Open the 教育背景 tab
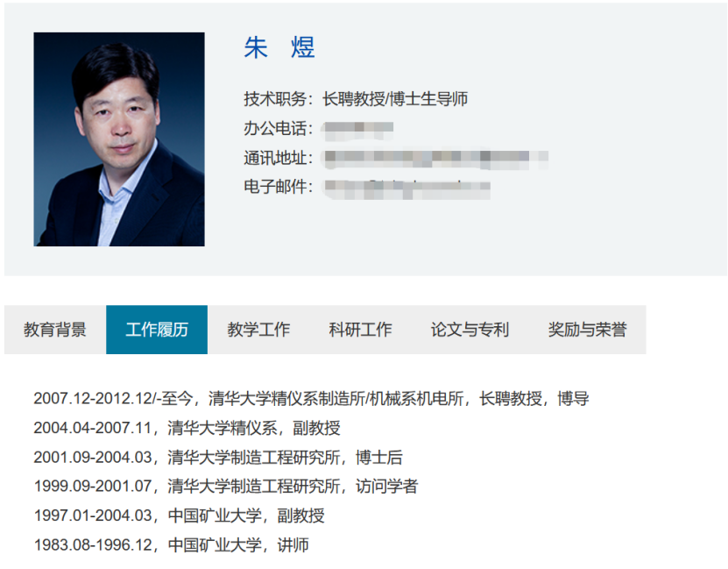 click(x=55, y=330)
